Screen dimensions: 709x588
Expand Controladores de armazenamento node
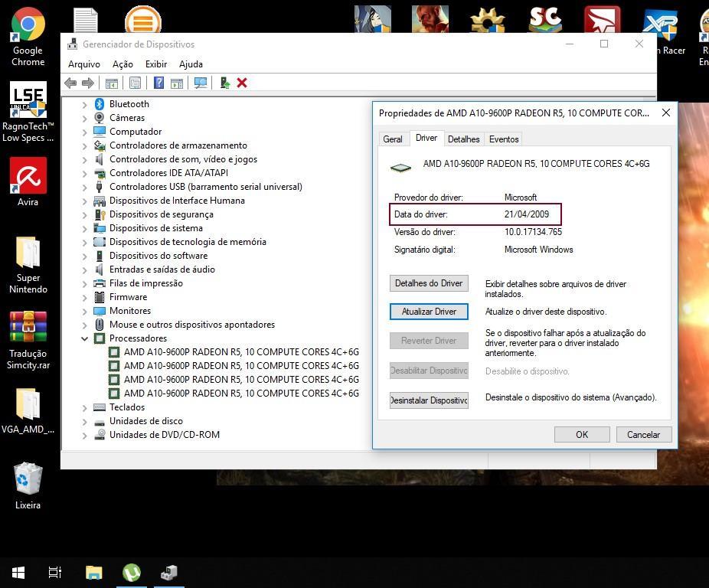84,146
